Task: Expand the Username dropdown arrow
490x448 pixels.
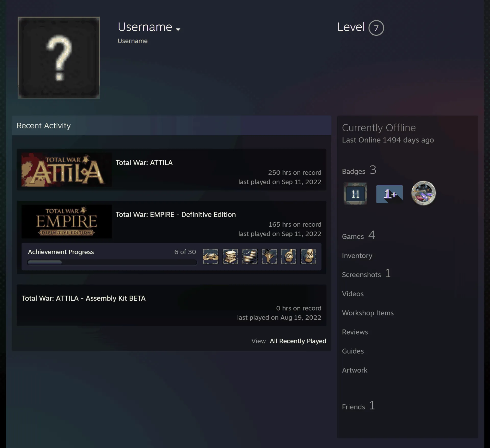Action: 178,29
